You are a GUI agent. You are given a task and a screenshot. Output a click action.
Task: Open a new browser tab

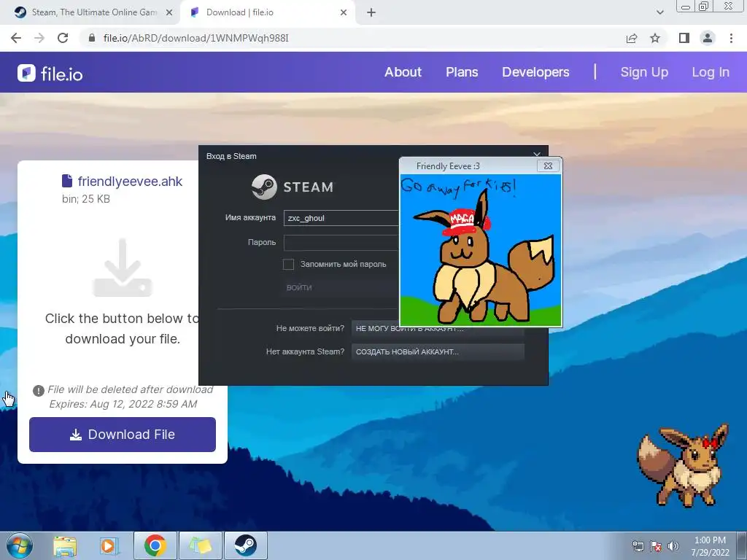371,12
